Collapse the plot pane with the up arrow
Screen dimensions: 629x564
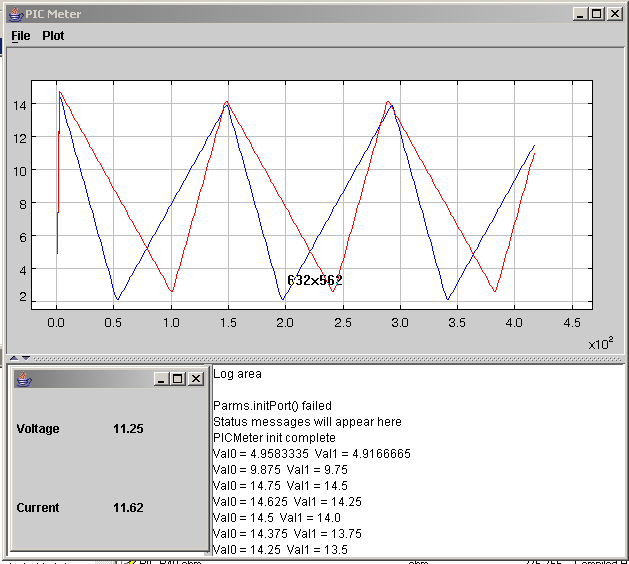13,358
